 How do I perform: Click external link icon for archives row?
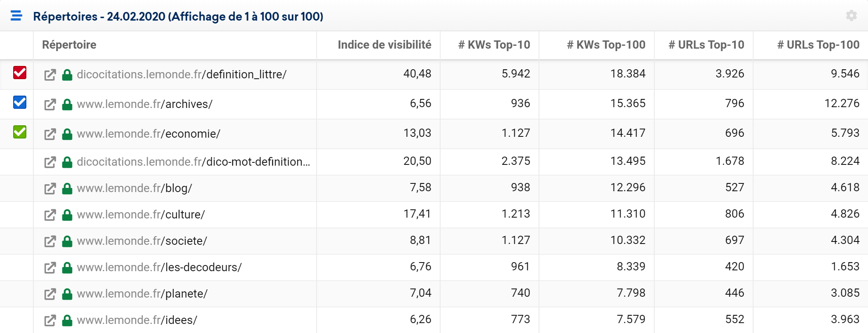(x=50, y=104)
